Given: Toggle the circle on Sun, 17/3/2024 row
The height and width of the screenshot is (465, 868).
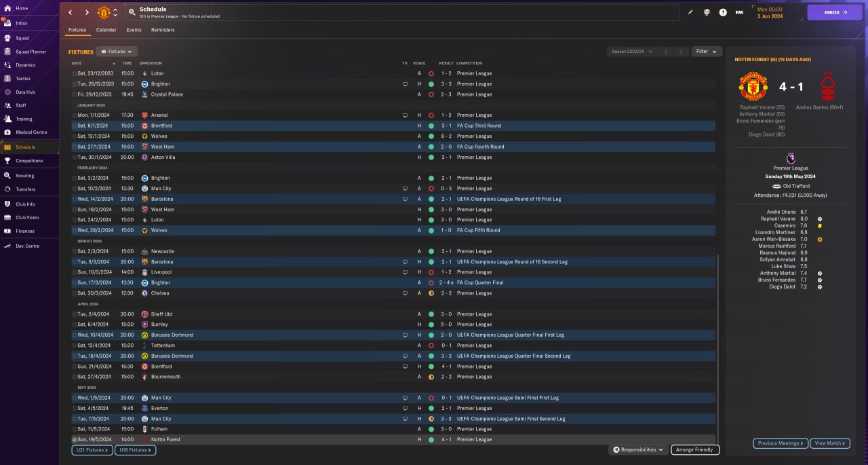Looking at the screenshot, I should 74,282.
